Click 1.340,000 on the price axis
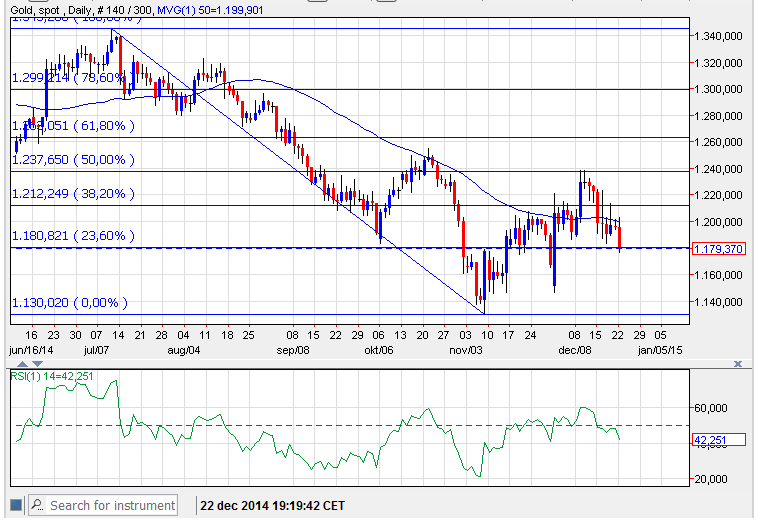 722,36
